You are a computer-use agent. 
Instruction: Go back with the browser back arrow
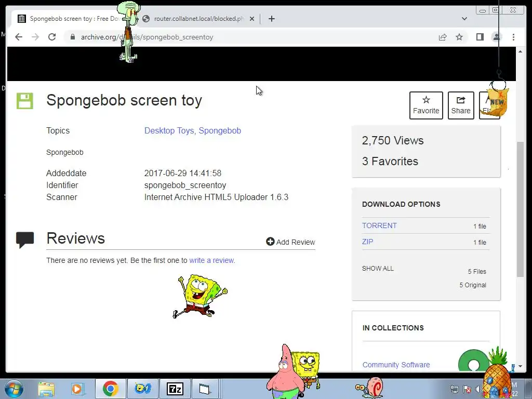(19, 37)
